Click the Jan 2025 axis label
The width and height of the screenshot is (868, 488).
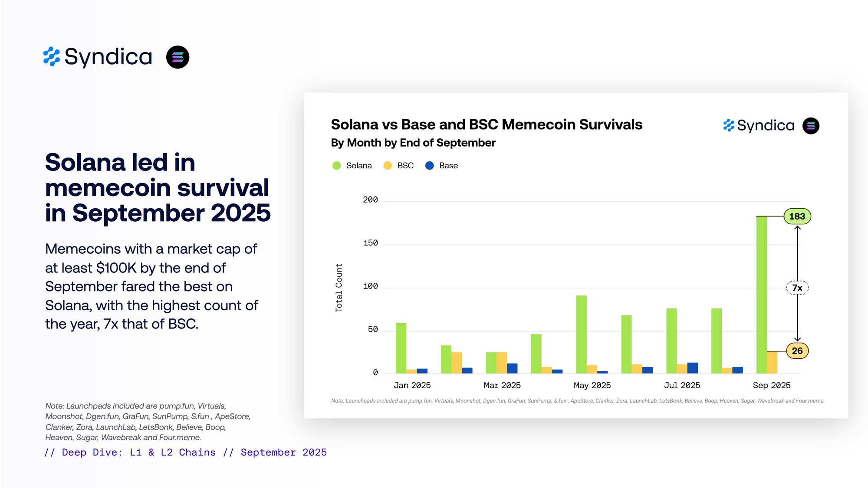[x=412, y=385]
